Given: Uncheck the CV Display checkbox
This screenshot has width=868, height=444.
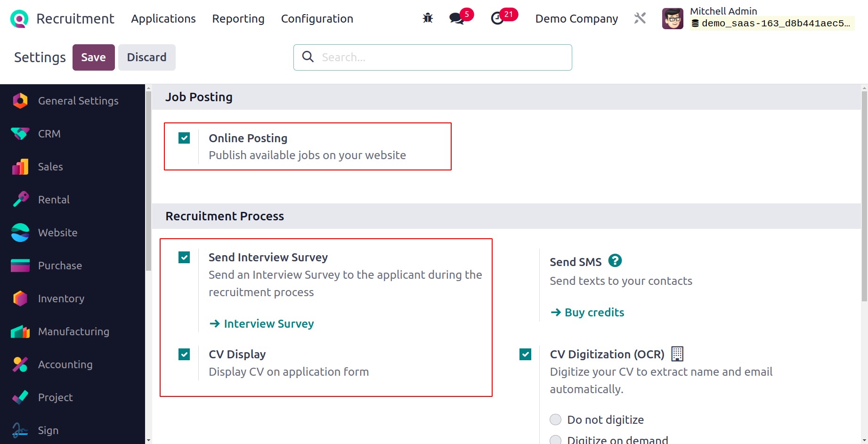Looking at the screenshot, I should click(184, 354).
